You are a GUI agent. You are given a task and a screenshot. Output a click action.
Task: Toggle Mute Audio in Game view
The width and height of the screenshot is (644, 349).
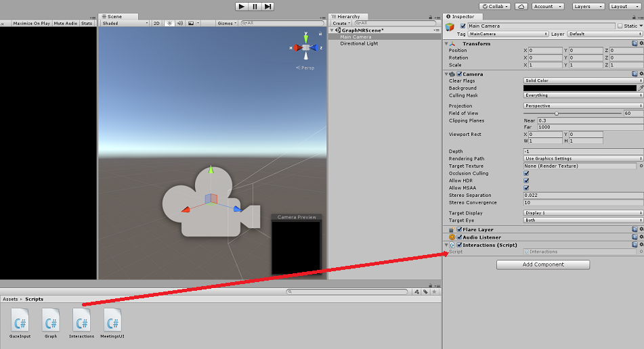click(65, 24)
